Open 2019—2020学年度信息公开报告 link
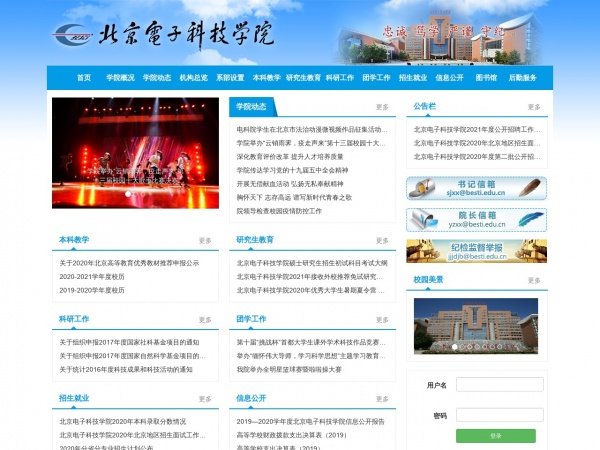This screenshot has width=600, height=450. [x=311, y=421]
